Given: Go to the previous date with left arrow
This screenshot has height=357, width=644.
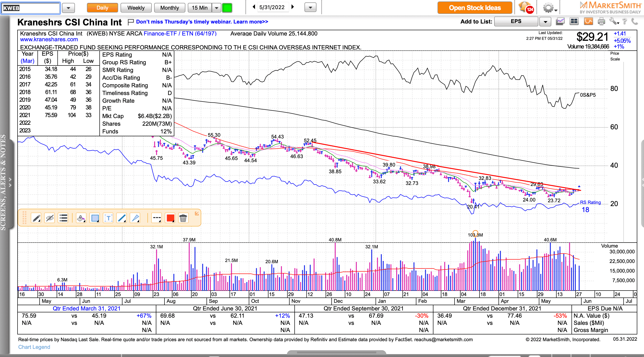Looking at the screenshot, I should pyautogui.click(x=254, y=7).
